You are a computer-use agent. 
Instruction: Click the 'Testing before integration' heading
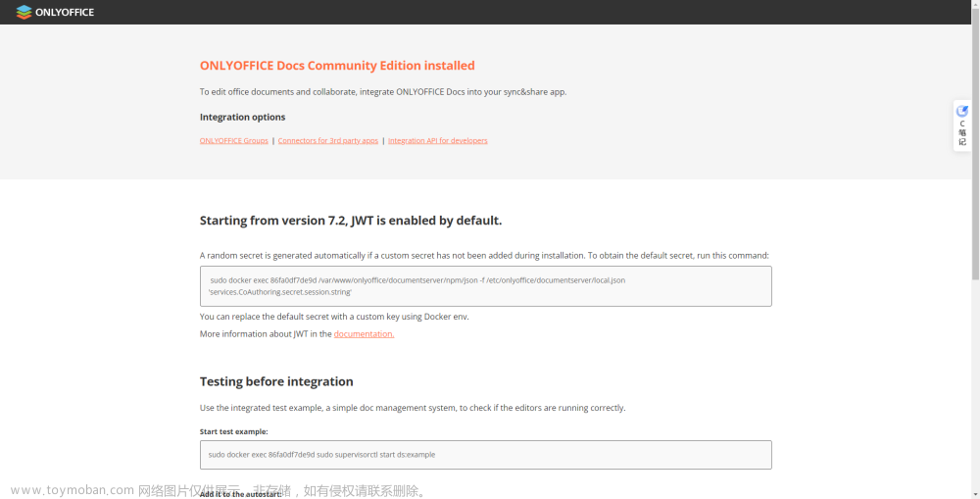click(x=276, y=381)
